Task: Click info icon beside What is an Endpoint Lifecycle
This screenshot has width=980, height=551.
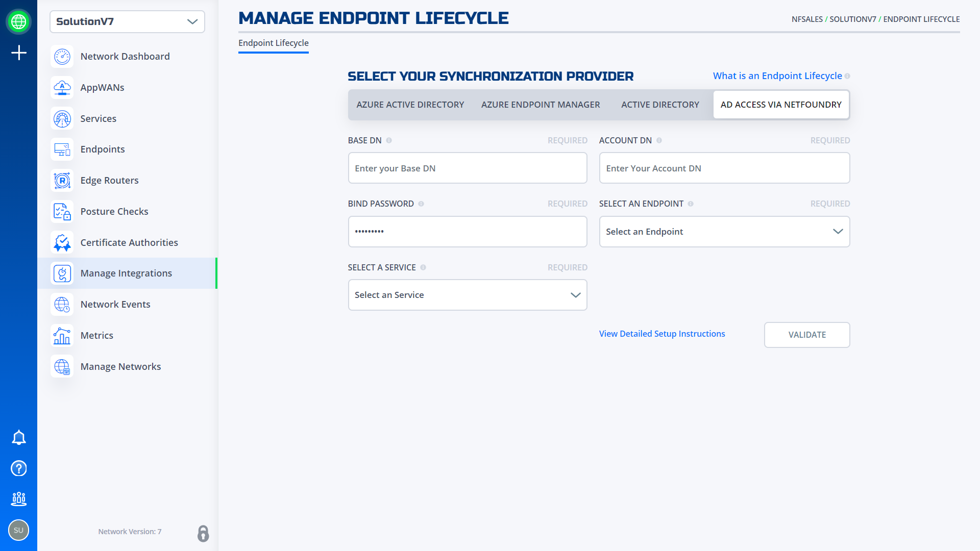Action: pyautogui.click(x=847, y=76)
